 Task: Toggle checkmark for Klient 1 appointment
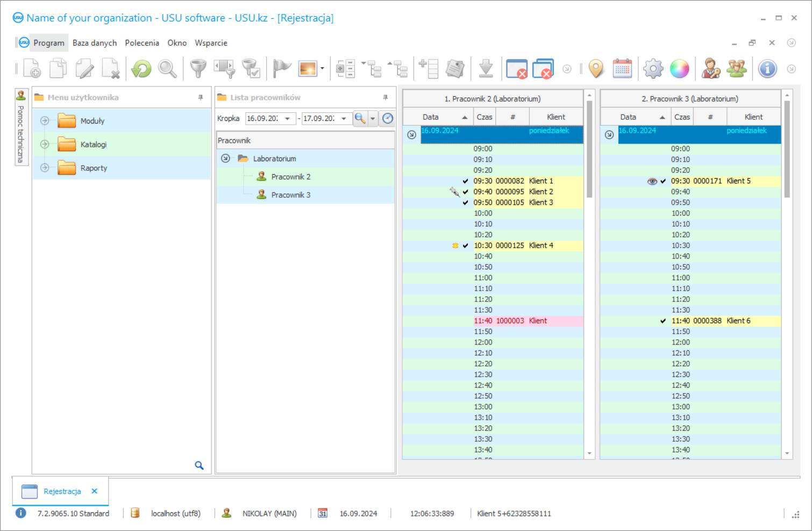coord(466,181)
